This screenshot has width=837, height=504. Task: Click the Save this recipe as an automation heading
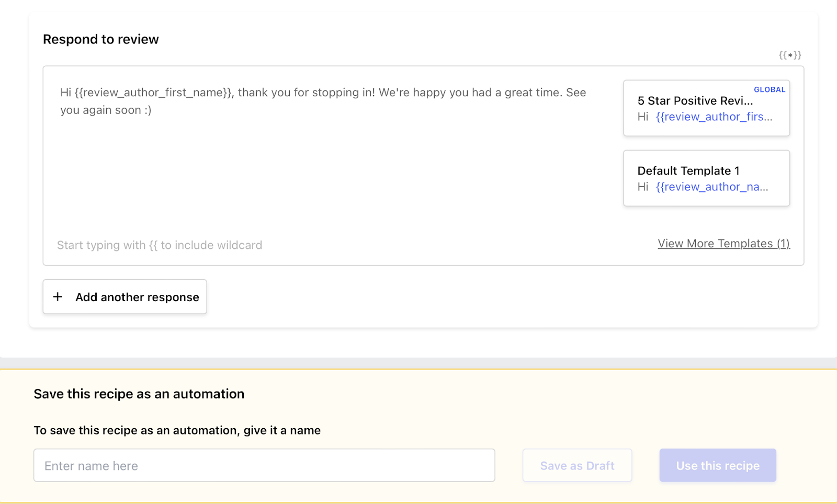139,394
